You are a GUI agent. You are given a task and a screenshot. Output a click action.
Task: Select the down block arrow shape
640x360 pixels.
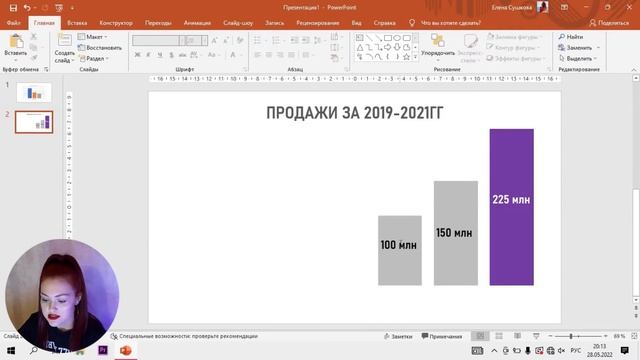(397, 47)
